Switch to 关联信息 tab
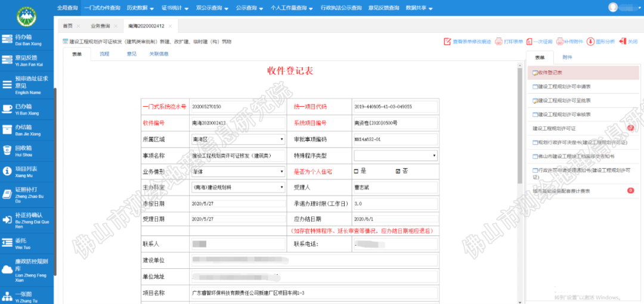Screen dimensions: 644x304 [x=159, y=54]
